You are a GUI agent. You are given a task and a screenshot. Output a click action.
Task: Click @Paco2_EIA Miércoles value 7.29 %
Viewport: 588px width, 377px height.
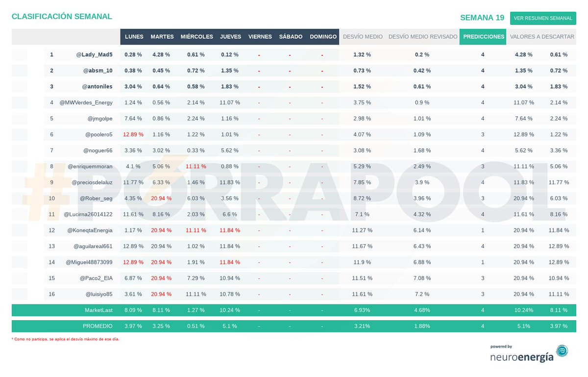coord(196,278)
